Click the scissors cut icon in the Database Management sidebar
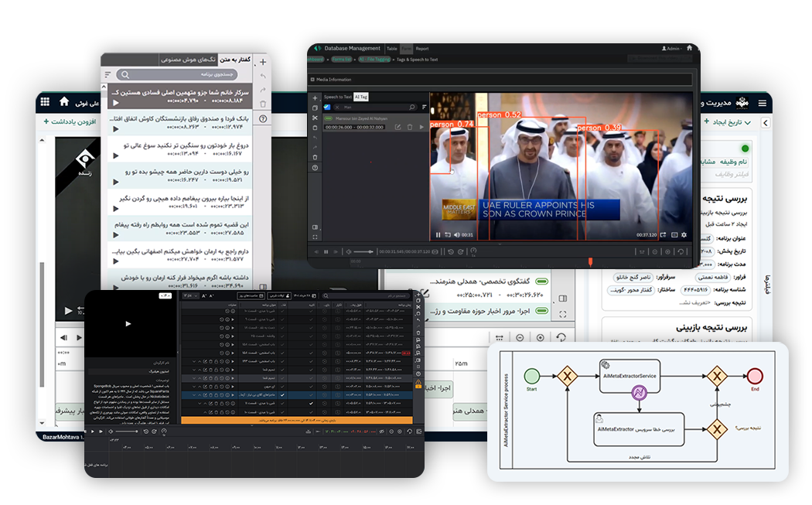Image resolution: width=812 pixels, height=505 pixels. 315,118
